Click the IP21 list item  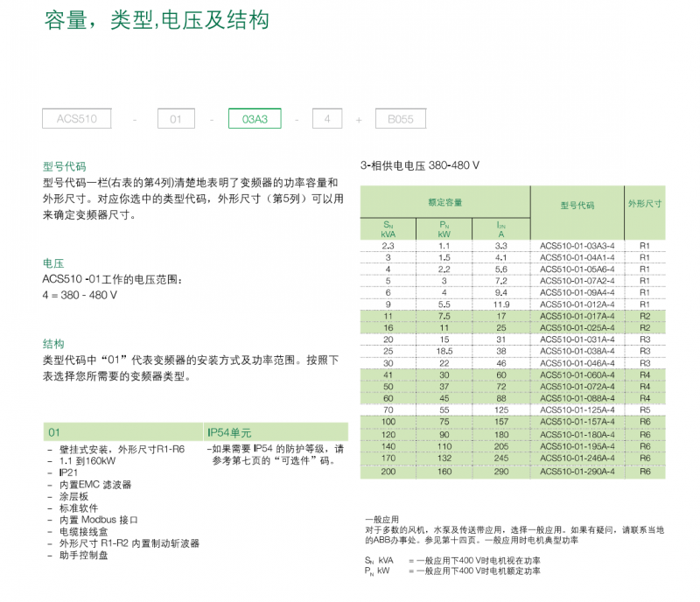(63, 472)
